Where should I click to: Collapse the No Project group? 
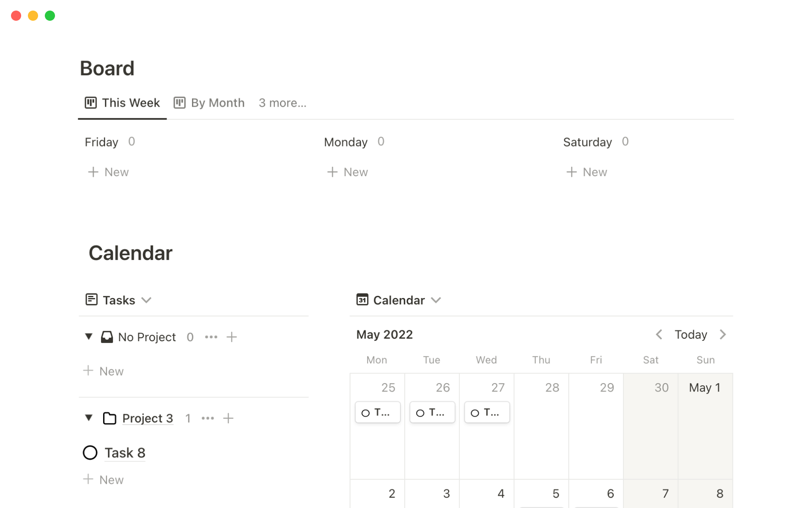tap(89, 337)
